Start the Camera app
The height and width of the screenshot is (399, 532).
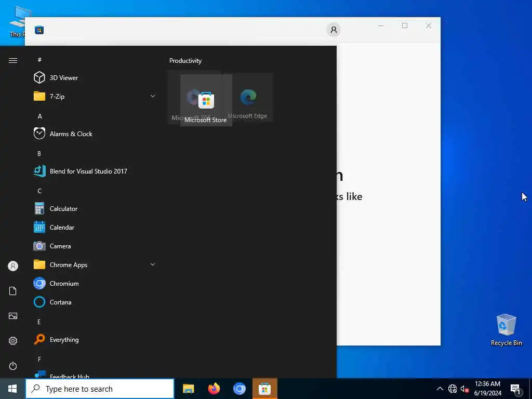pos(95,246)
